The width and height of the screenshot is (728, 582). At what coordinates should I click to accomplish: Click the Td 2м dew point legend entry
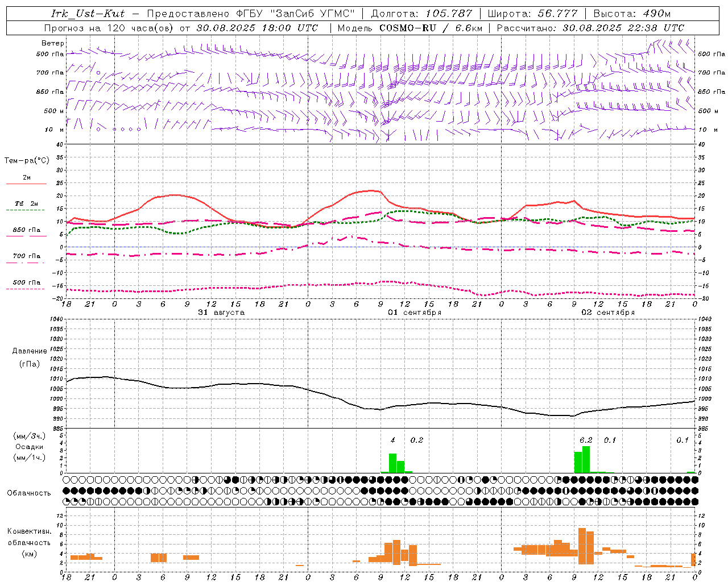pyautogui.click(x=27, y=203)
